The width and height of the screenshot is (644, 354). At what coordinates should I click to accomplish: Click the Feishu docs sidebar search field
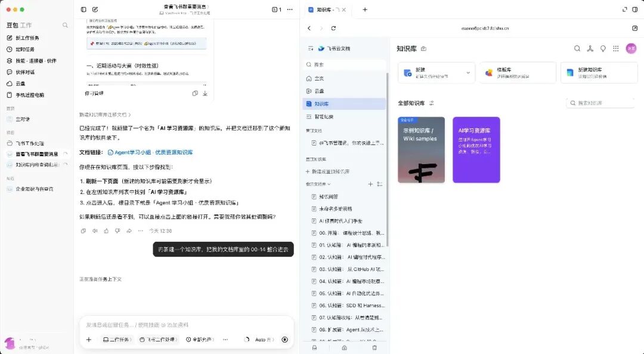coord(344,64)
